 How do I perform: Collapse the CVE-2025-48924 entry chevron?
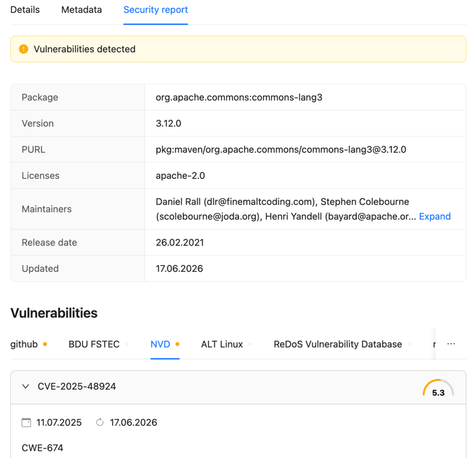26,386
